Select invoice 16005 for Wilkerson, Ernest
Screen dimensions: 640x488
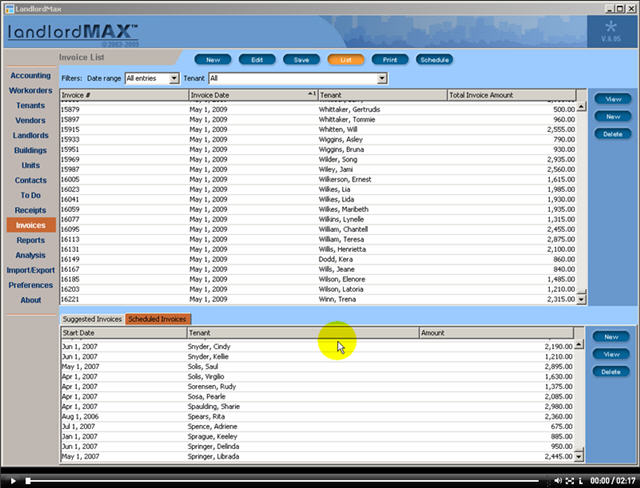coord(318,180)
